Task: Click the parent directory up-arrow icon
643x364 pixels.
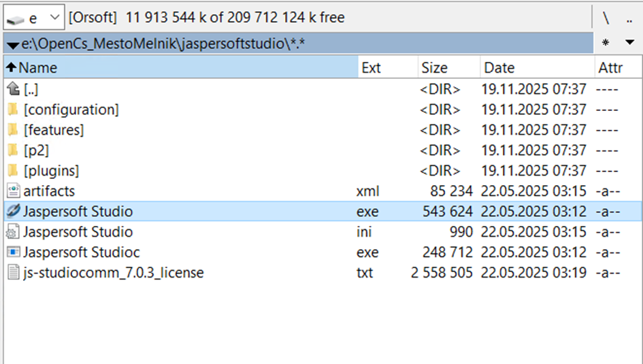Action: [x=13, y=89]
